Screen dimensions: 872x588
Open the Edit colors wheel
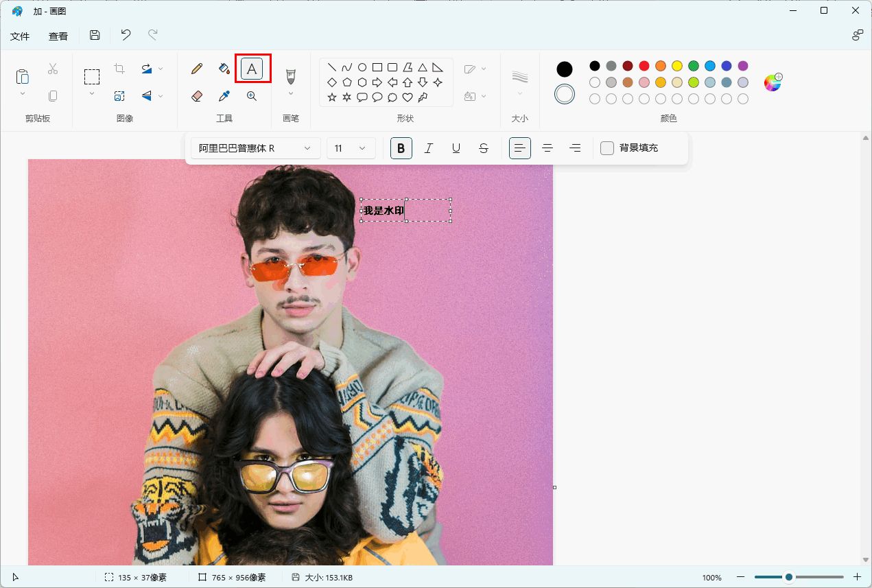point(773,82)
